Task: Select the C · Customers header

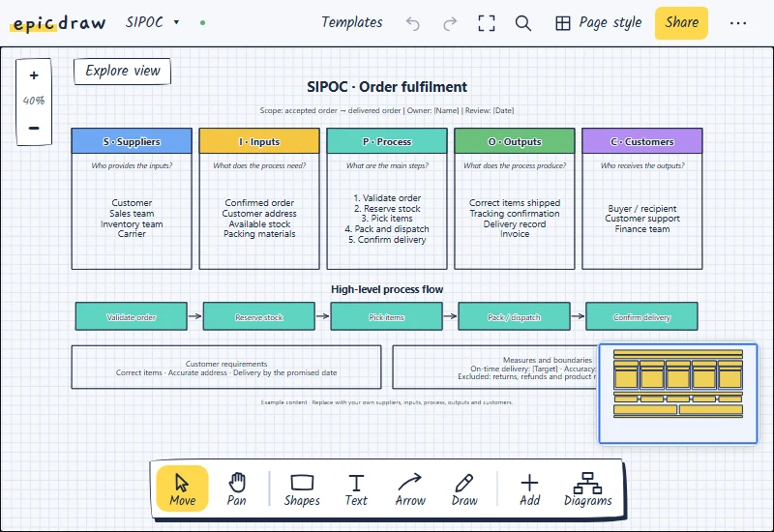Action: coord(642,141)
